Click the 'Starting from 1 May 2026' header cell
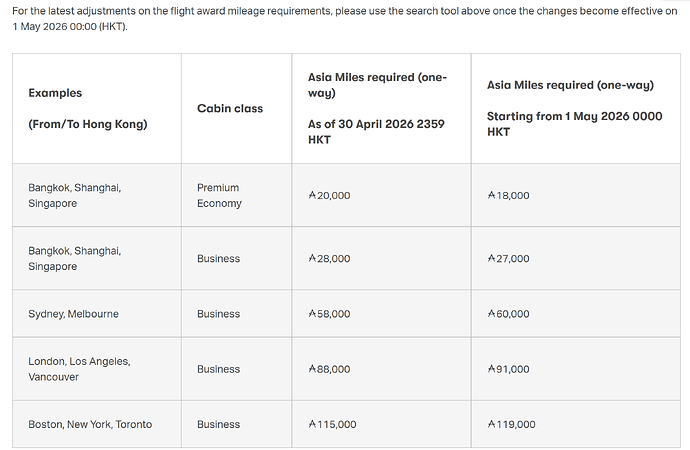Viewport: 690px width, 450px height. pyautogui.click(x=575, y=108)
